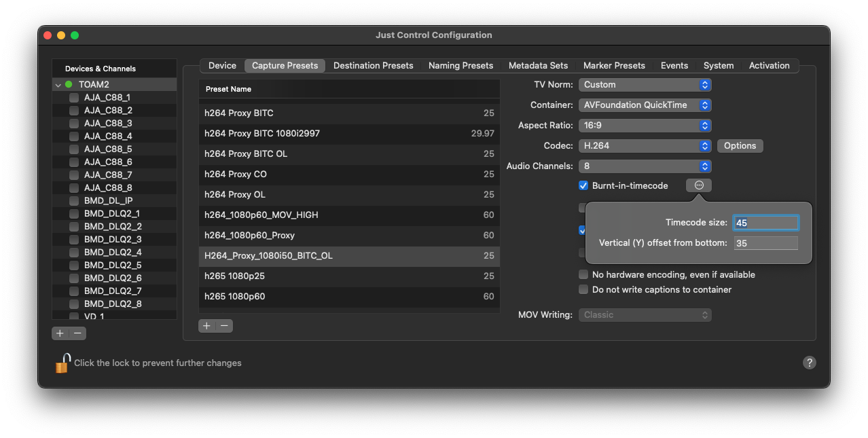Viewport: 868px width, 438px height.
Task: Open the TV Norm dropdown
Action: pos(645,85)
